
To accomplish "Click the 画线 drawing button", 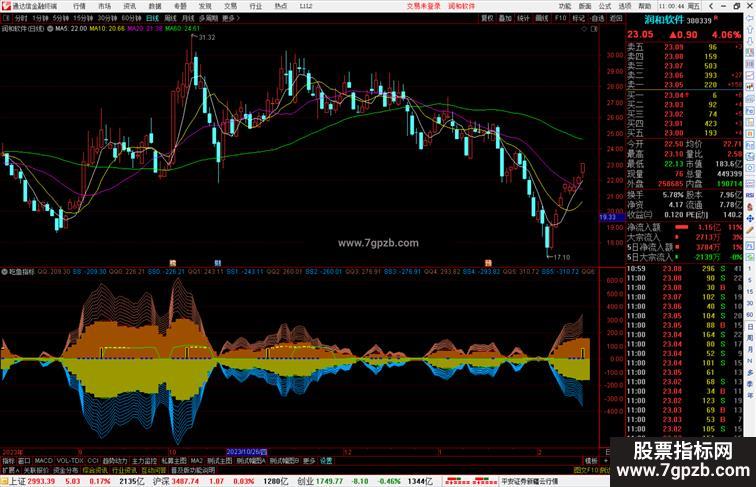I will click(542, 18).
